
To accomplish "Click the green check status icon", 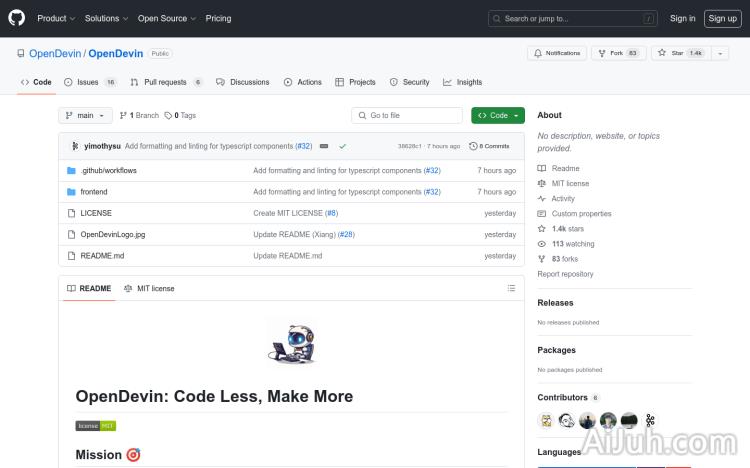I will [342, 146].
